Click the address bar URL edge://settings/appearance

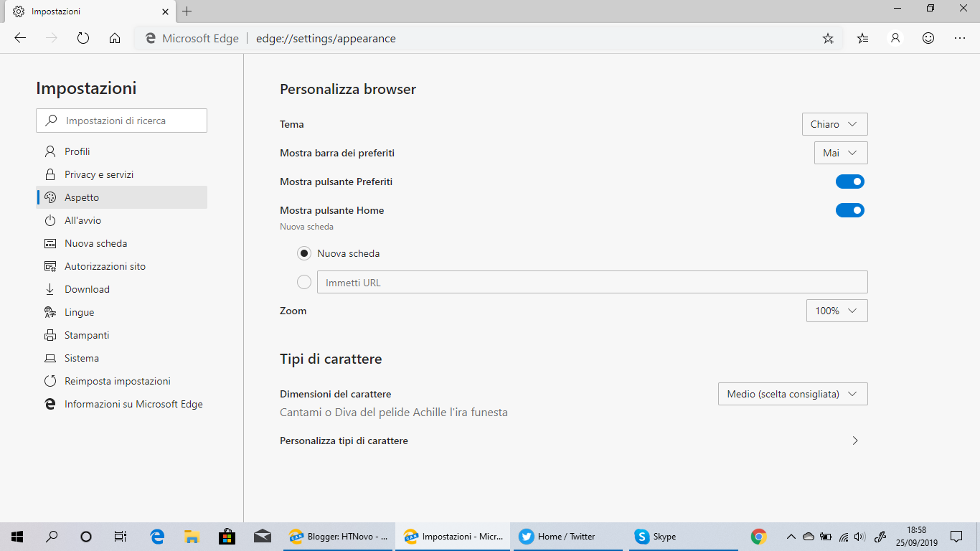[326, 39]
